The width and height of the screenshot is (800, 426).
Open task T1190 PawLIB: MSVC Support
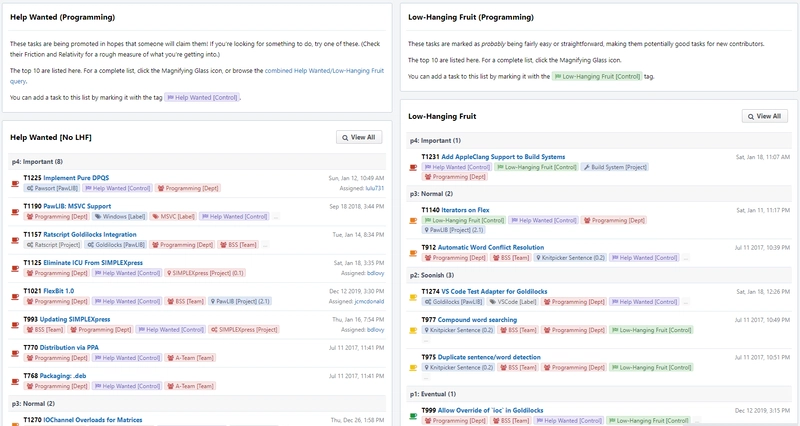77,206
